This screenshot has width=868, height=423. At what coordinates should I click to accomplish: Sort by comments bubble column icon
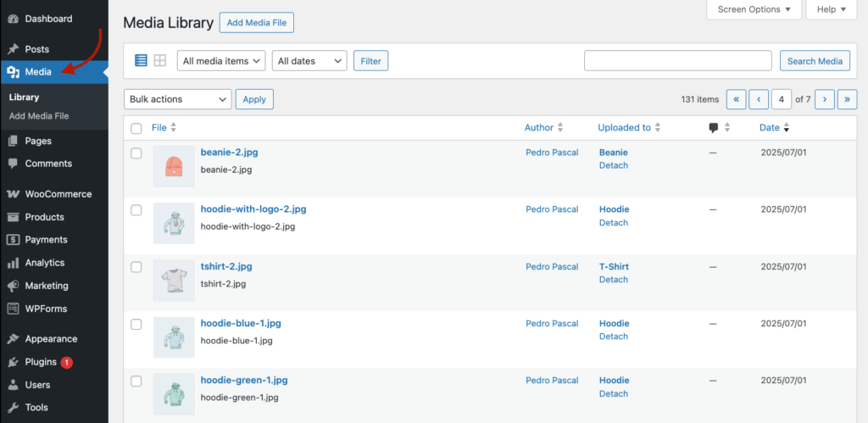[714, 128]
